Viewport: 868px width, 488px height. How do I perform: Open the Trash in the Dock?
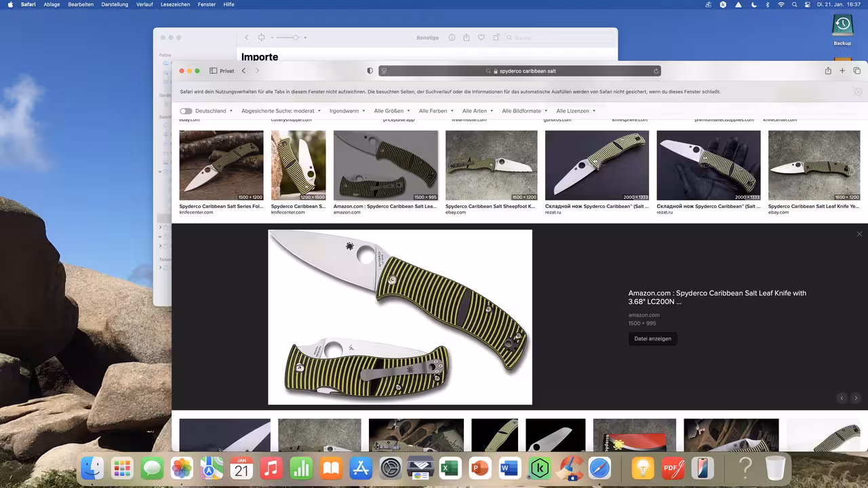(775, 468)
